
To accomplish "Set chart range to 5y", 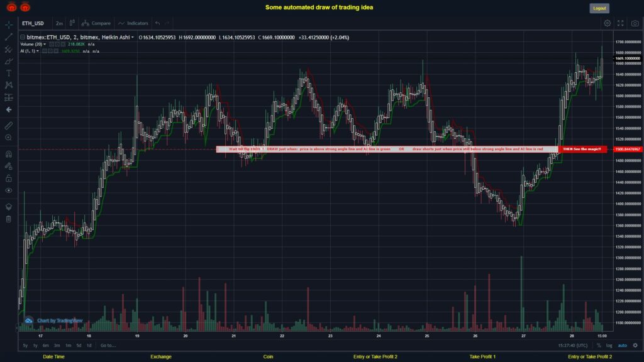I will click(25, 346).
